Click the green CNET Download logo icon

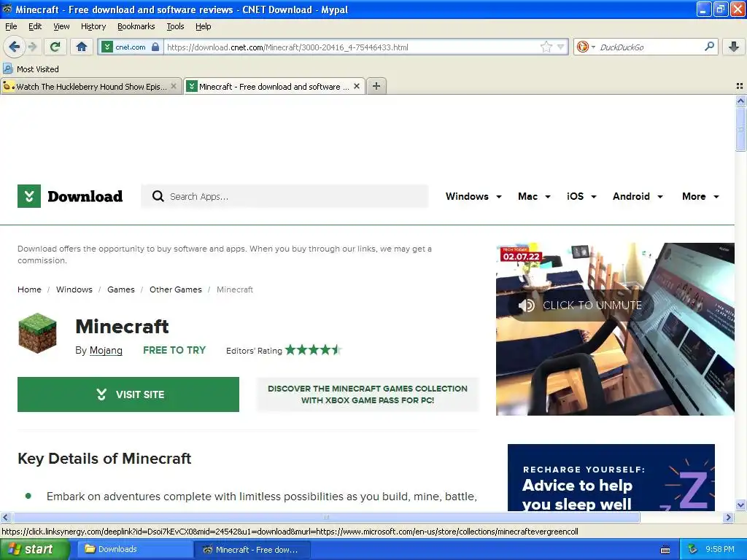coord(29,196)
